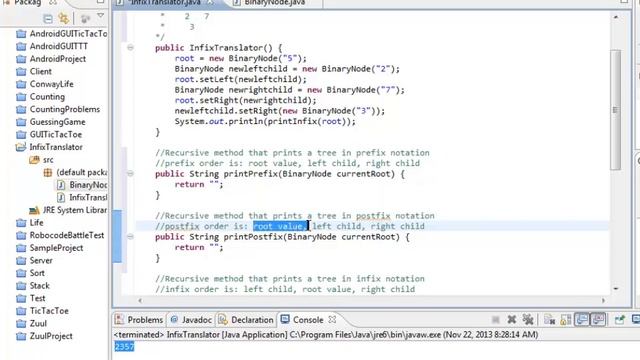Toggle Show Console on Standard Error
The height and width of the screenshot is (360, 640).
tap(598, 320)
